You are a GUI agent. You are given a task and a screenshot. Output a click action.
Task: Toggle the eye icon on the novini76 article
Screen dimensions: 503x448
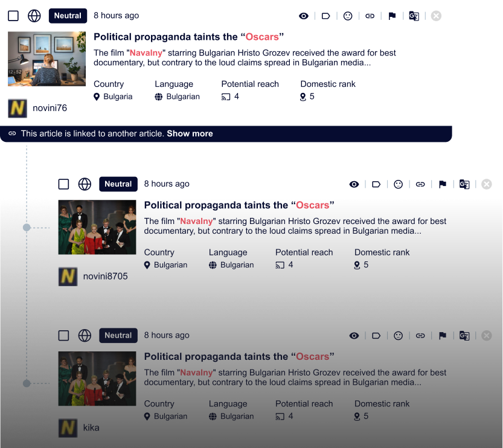304,16
